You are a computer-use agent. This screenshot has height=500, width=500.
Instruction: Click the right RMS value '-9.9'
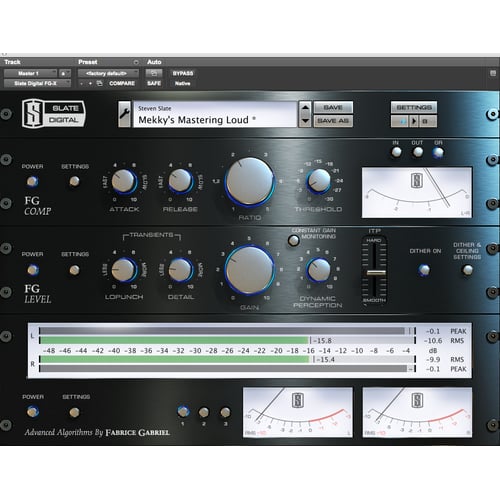(x=433, y=360)
